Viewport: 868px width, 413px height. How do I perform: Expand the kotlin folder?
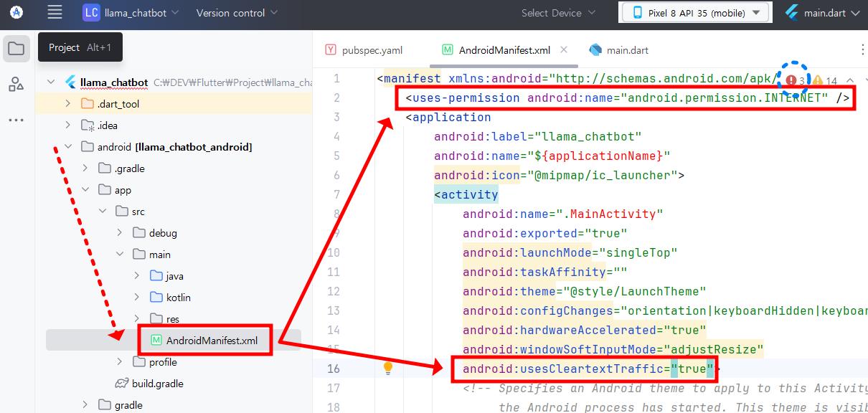click(x=137, y=298)
